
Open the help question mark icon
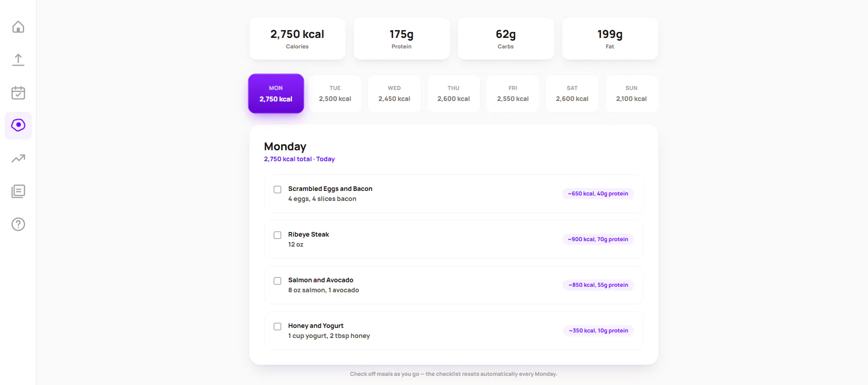coord(18,224)
